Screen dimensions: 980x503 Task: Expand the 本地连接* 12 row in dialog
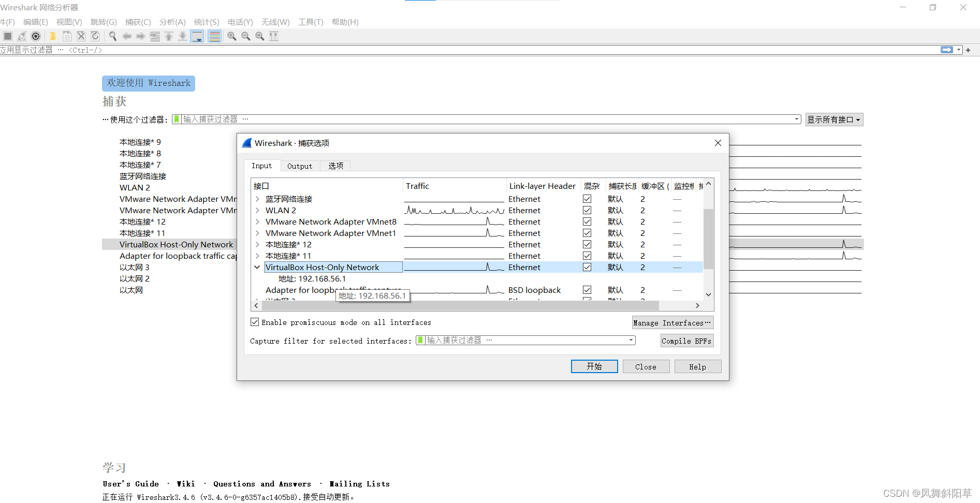(257, 244)
